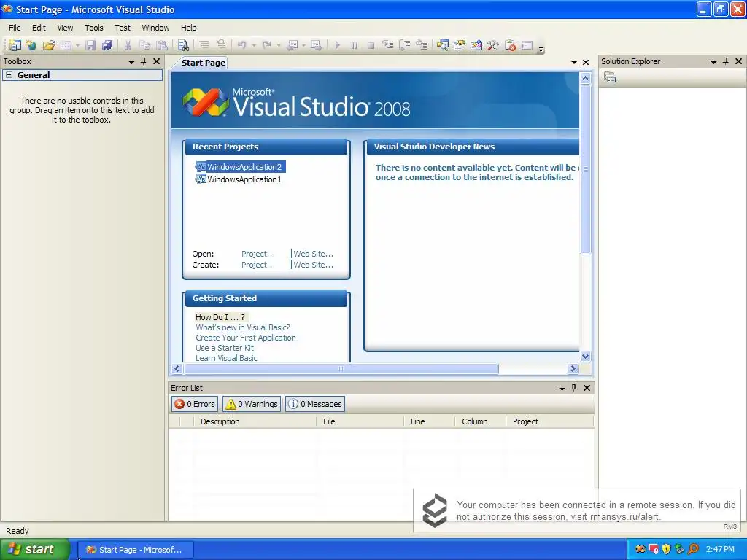The width and height of the screenshot is (747, 560).
Task: Click the Create Web Site... link
Action: [314, 265]
